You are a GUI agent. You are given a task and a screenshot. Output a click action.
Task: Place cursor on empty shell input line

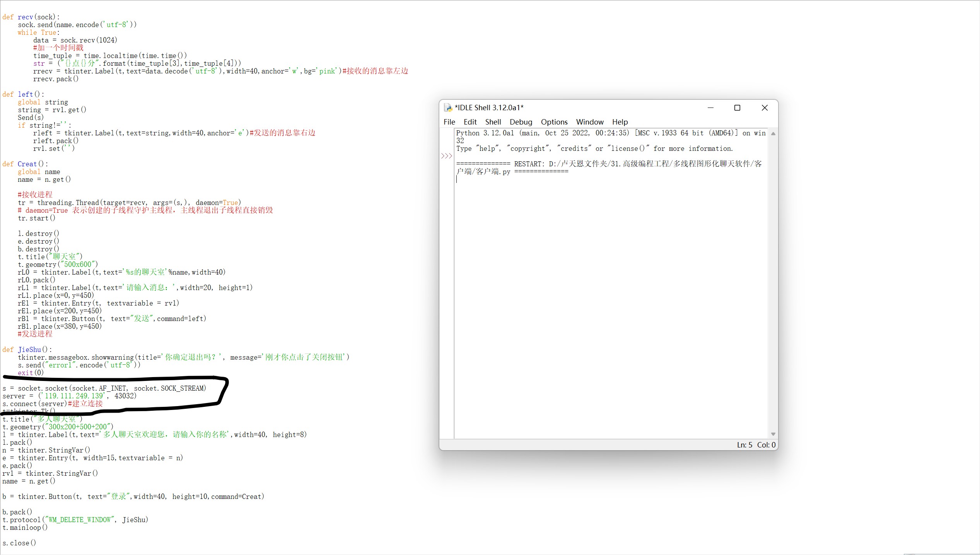click(611, 179)
